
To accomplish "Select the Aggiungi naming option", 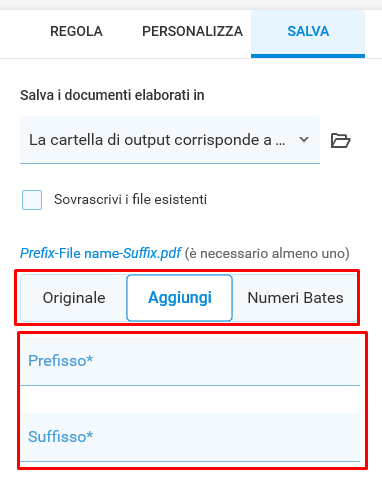I will click(x=180, y=298).
